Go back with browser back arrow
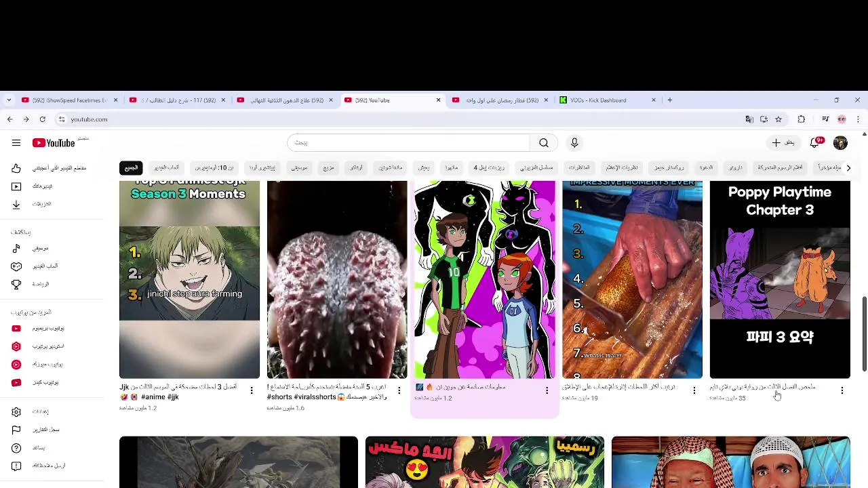This screenshot has width=868, height=488. [x=10, y=119]
